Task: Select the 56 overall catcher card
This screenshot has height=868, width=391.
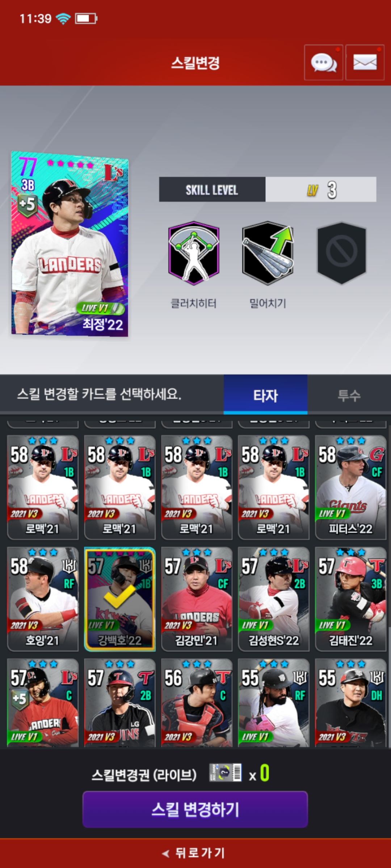Action: (x=197, y=702)
